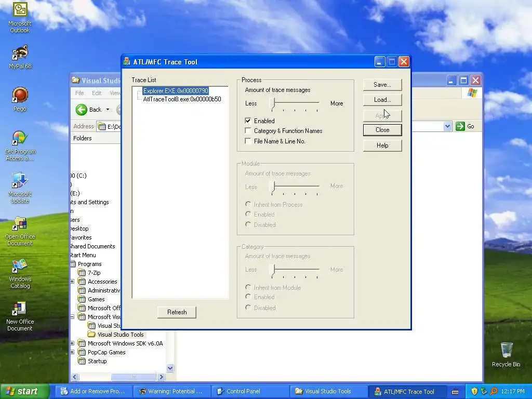This screenshot has height=399, width=532.
Task: Click the 12:17 PM system clock
Action: click(512, 391)
